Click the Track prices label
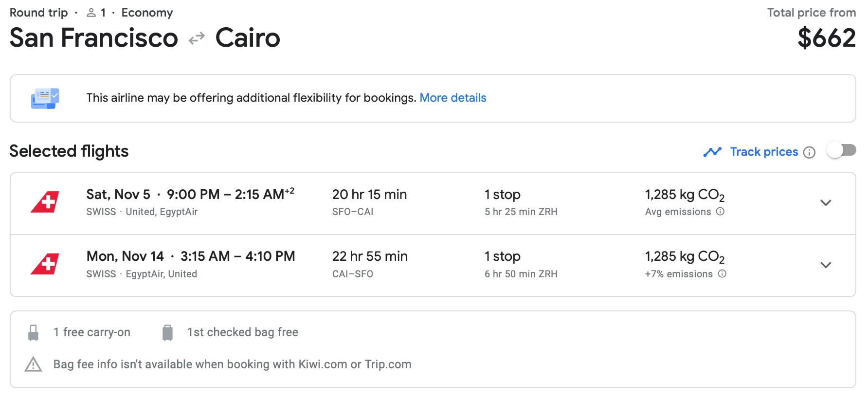The image size is (868, 397). pyautogui.click(x=764, y=152)
